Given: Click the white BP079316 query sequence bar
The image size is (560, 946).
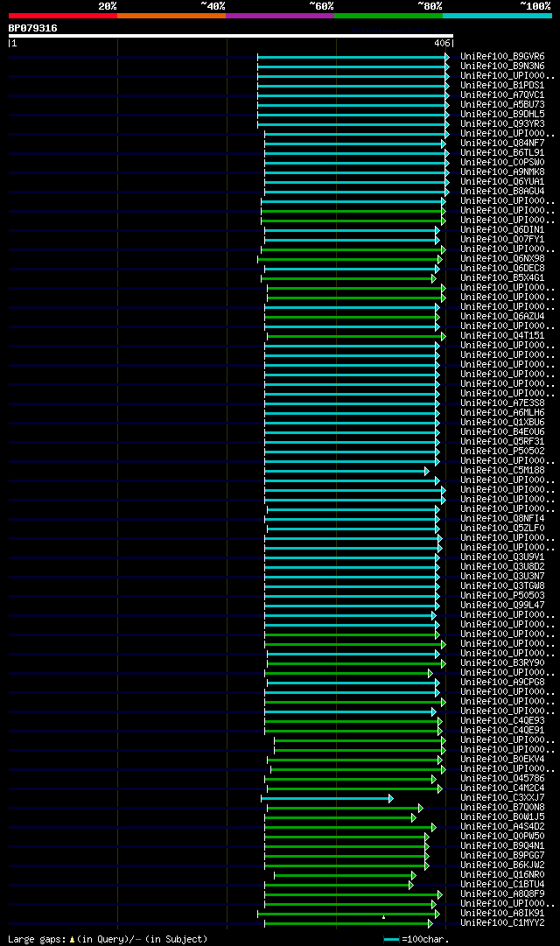Looking at the screenshot, I should (230, 36).
